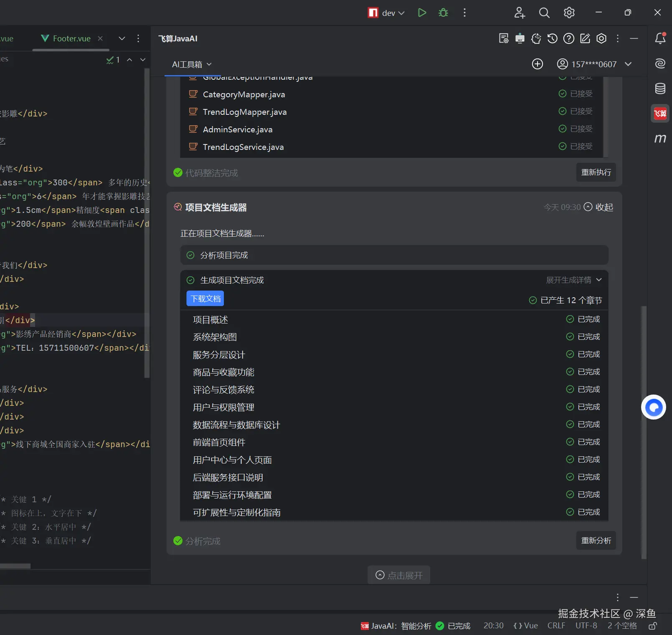Open Search Everywhere magnifier icon

pyautogui.click(x=544, y=13)
